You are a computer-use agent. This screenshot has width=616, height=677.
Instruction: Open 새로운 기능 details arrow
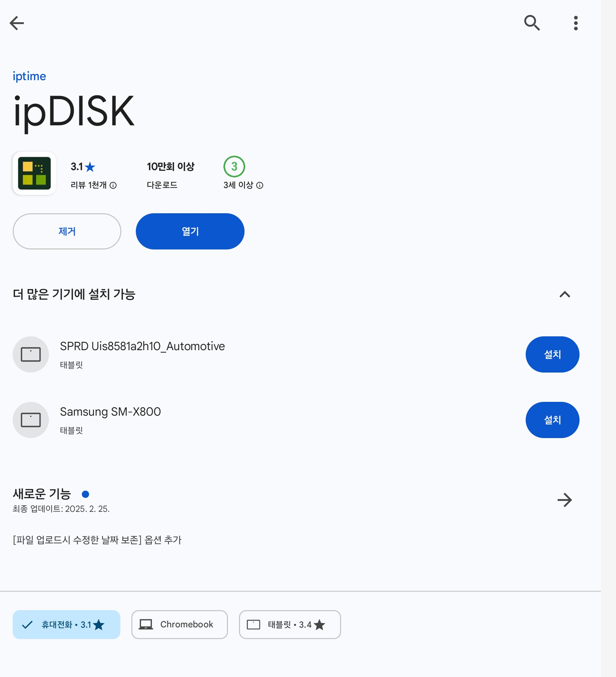point(565,500)
